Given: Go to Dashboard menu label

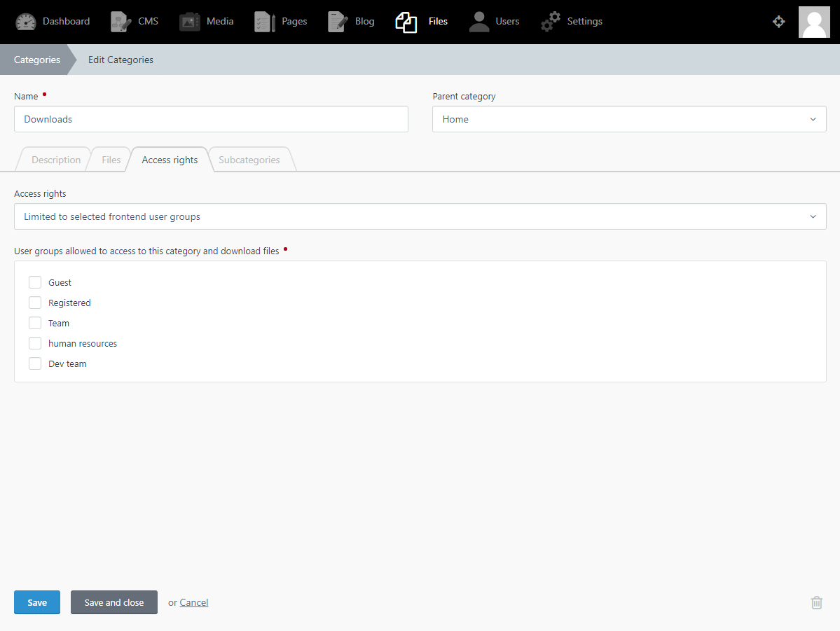Looking at the screenshot, I should click(x=67, y=22).
